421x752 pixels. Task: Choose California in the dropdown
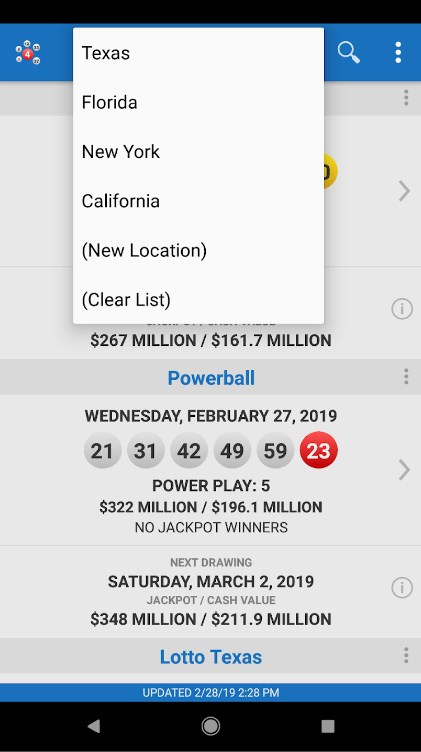coord(199,201)
